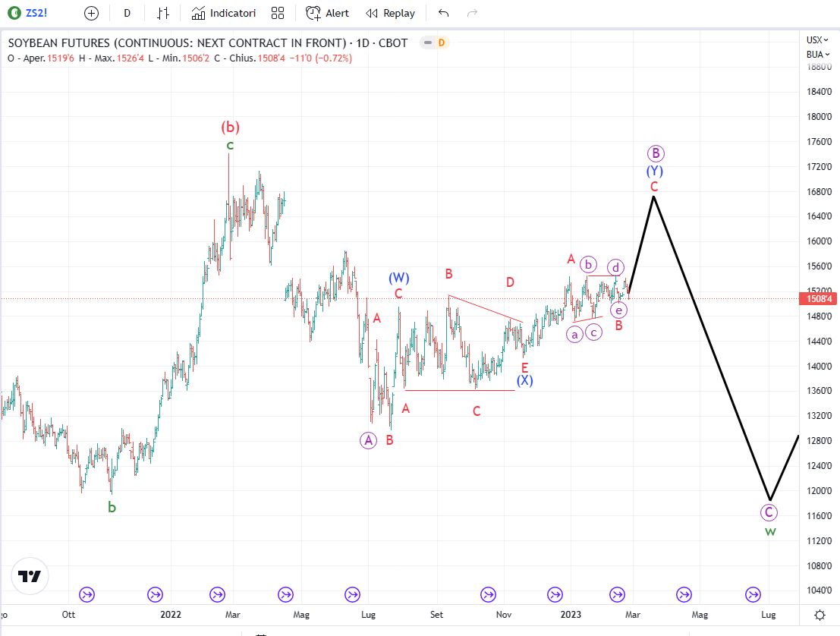Select the blue (X) wave label
The width and height of the screenshot is (840, 636).
pyautogui.click(x=524, y=380)
